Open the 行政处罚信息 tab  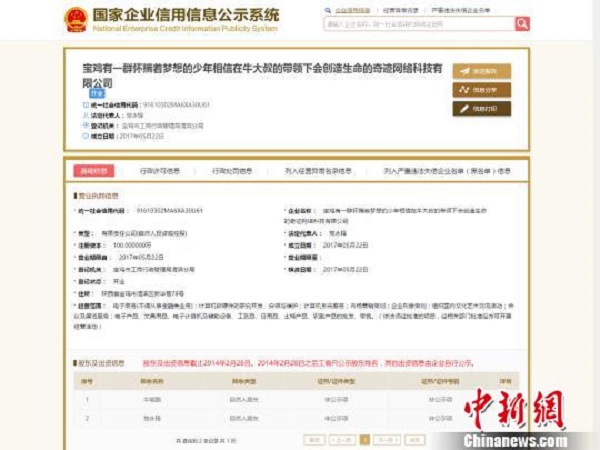(x=225, y=171)
